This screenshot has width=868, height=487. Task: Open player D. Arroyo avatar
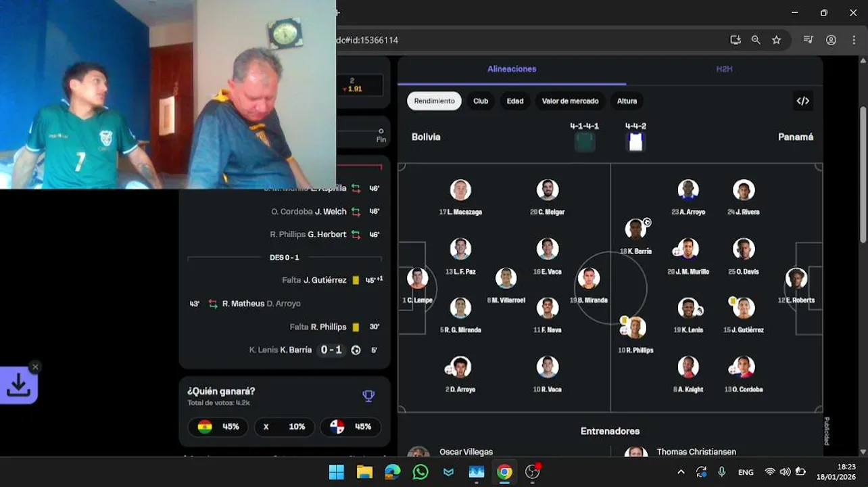460,367
